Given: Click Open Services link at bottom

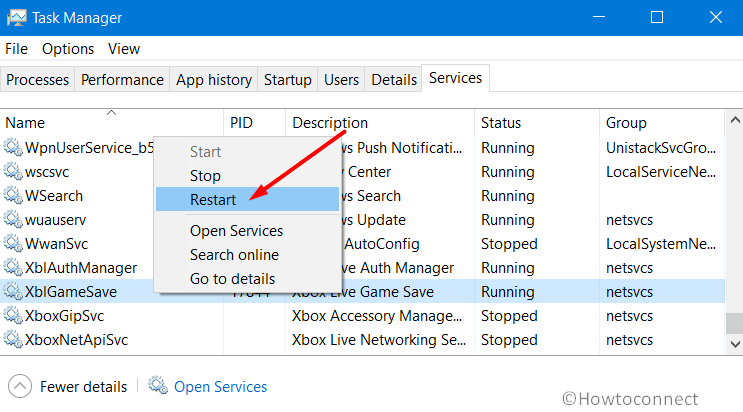Looking at the screenshot, I should (x=220, y=386).
